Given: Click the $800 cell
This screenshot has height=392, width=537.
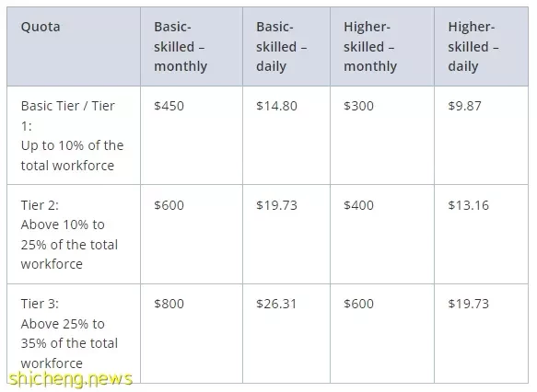Looking at the screenshot, I should coord(192,333).
